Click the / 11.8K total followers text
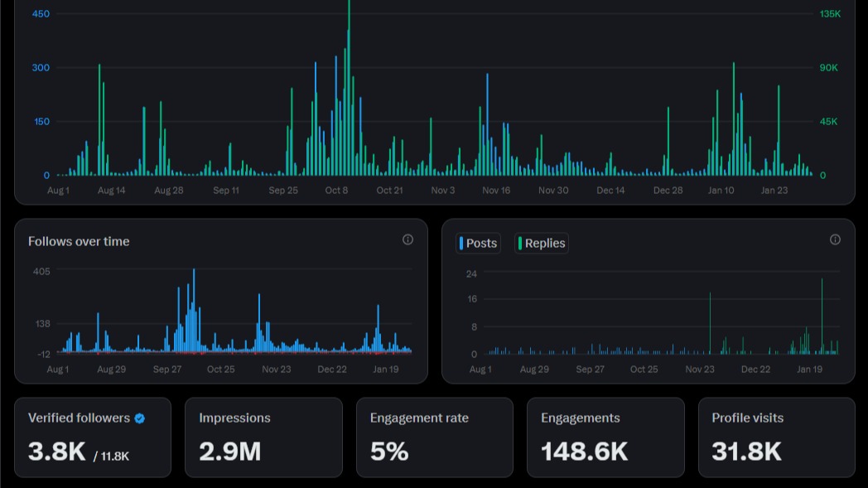The width and height of the screenshot is (868, 488). pyautogui.click(x=111, y=457)
